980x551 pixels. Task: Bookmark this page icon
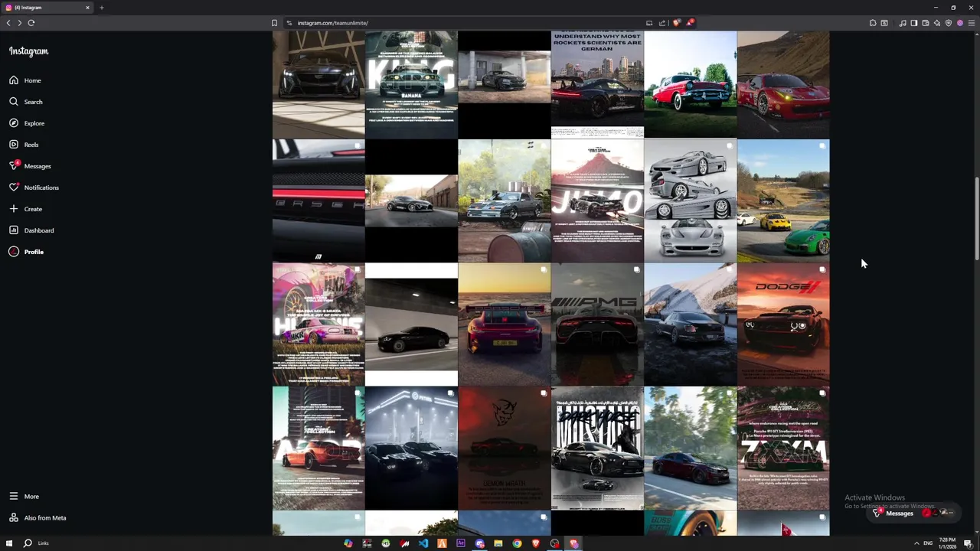(x=274, y=23)
